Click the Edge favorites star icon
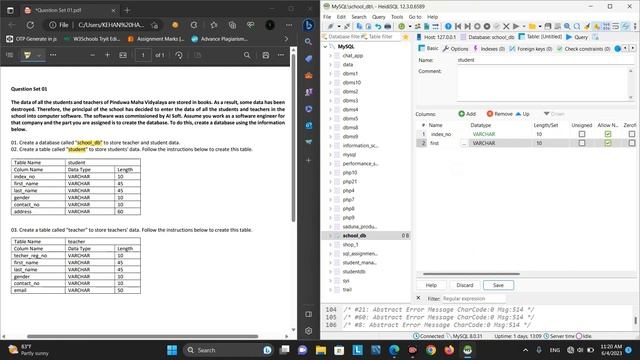The width and height of the screenshot is (640, 360). [x=214, y=25]
